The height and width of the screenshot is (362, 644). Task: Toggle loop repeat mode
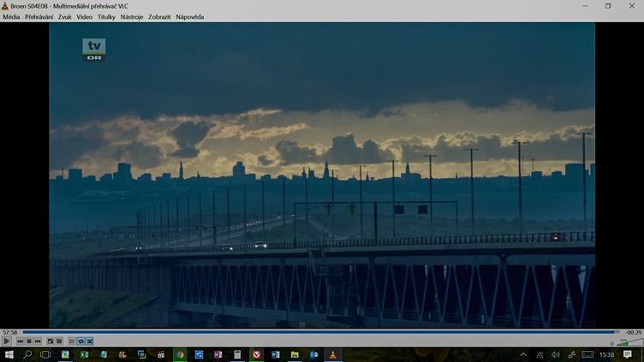80,341
